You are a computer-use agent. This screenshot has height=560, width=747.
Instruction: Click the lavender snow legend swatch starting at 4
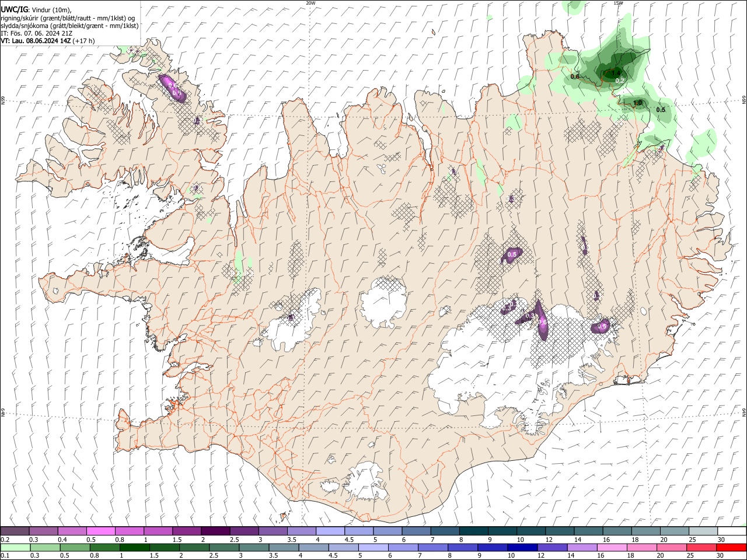coord(329,531)
